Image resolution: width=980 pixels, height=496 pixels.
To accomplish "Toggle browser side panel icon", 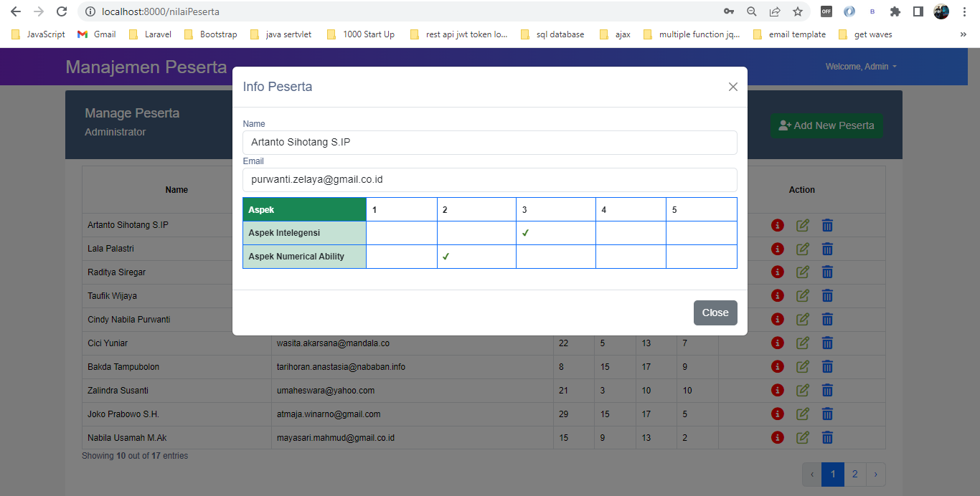I will [918, 11].
